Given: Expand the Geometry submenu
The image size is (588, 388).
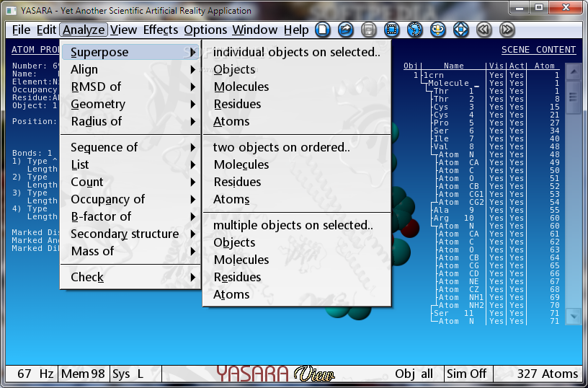Looking at the screenshot, I should click(130, 104).
